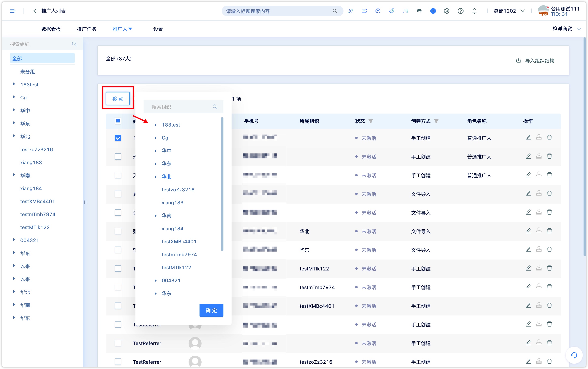Click the import organization structure icon

click(519, 61)
